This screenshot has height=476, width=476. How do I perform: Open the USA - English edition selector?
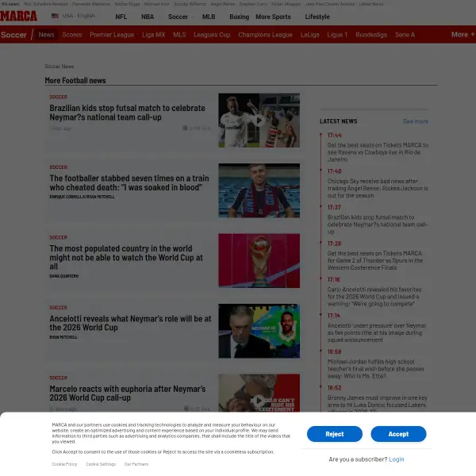click(x=79, y=16)
